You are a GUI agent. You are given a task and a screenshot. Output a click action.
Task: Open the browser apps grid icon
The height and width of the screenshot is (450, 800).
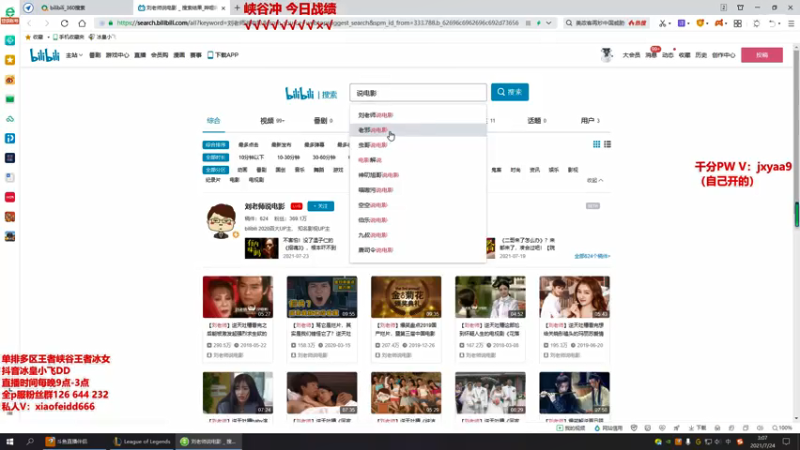coord(738,23)
